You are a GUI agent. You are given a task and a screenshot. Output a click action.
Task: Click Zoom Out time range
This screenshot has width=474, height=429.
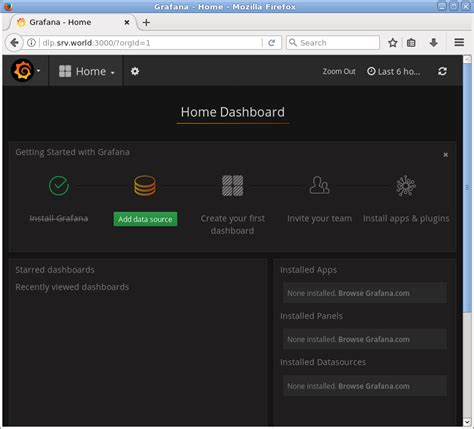pos(339,71)
